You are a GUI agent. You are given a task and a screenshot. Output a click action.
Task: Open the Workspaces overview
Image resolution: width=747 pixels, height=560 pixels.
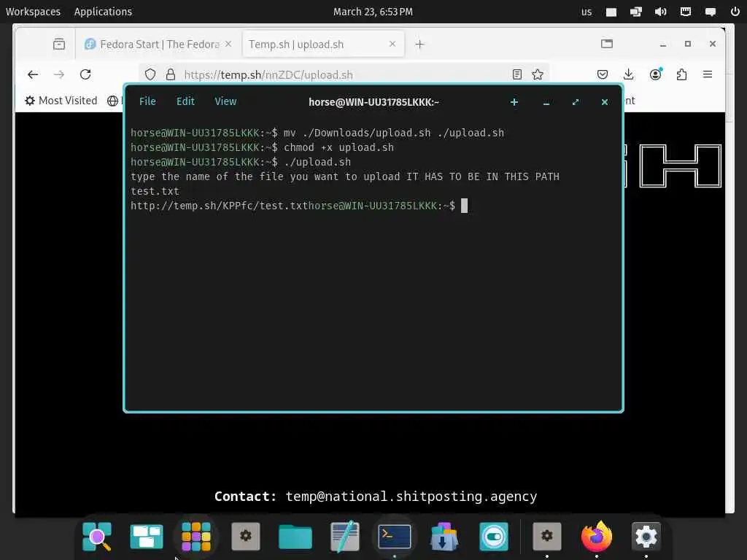coord(33,12)
